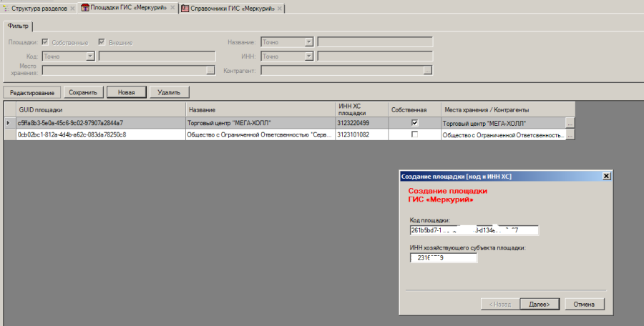This screenshot has width=644, height=326.
Task: Open the «Контрагент» browse button
Action: [x=428, y=71]
